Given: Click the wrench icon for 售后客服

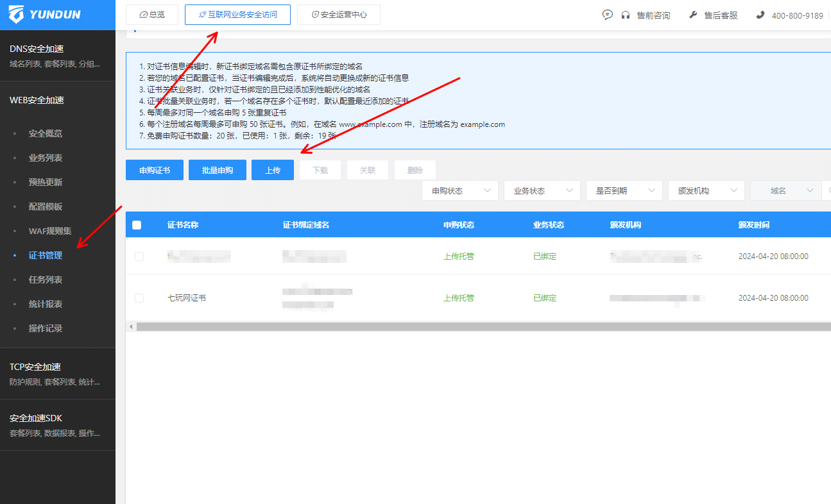Looking at the screenshot, I should pos(693,15).
